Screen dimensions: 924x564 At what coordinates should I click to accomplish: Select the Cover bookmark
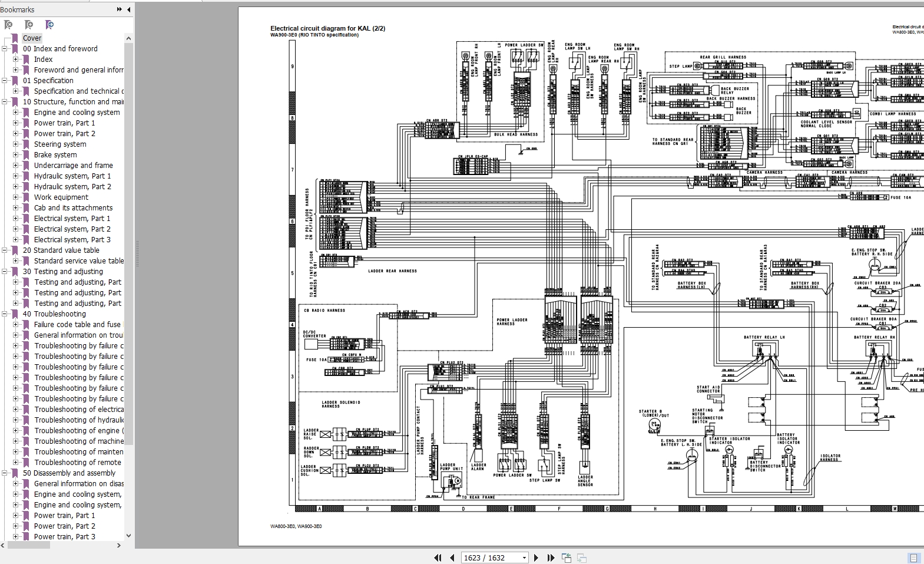[x=32, y=38]
